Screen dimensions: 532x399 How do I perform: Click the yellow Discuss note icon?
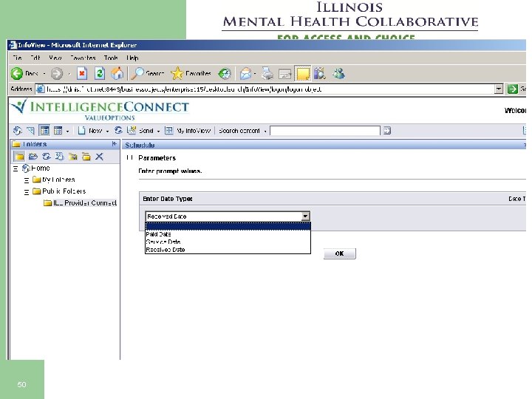[303, 74]
